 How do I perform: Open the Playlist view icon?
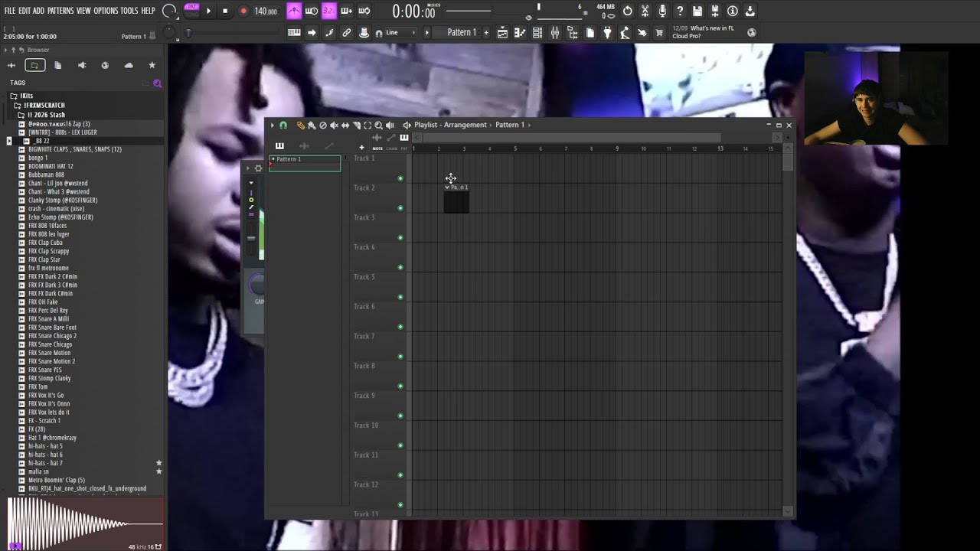(x=502, y=32)
